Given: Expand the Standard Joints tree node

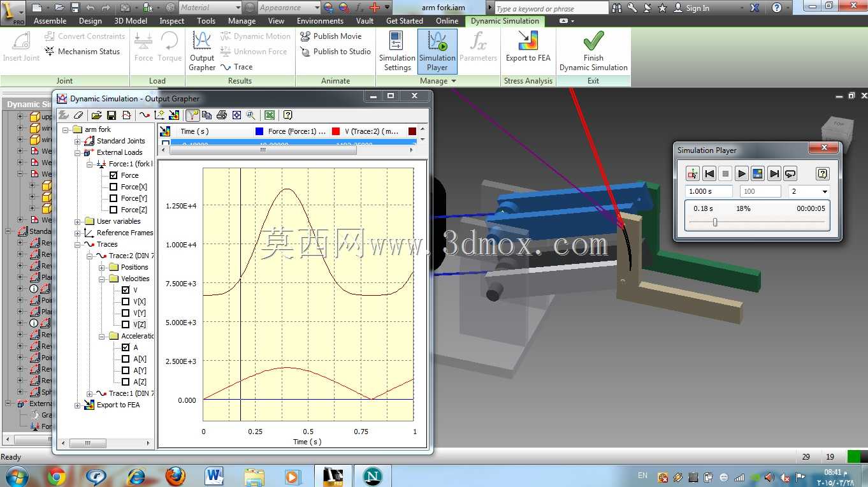Looking at the screenshot, I should click(78, 141).
